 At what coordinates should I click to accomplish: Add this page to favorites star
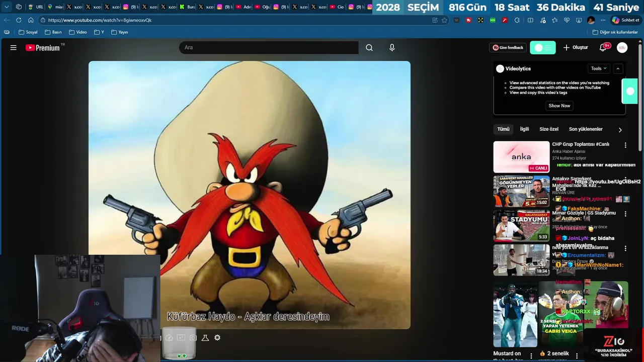pyautogui.click(x=444, y=20)
